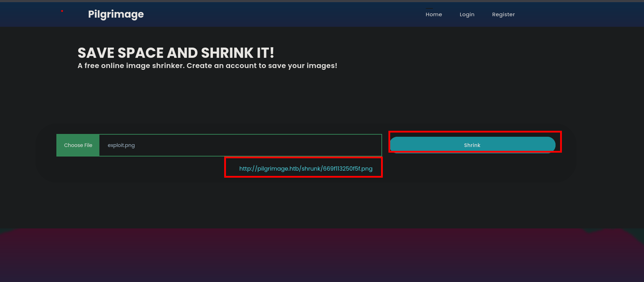Click the 669f113250f5f.png filename in the link

tap(347, 168)
